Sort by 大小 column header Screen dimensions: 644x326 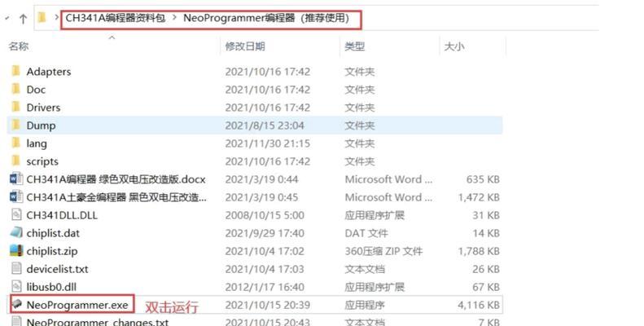[453, 46]
